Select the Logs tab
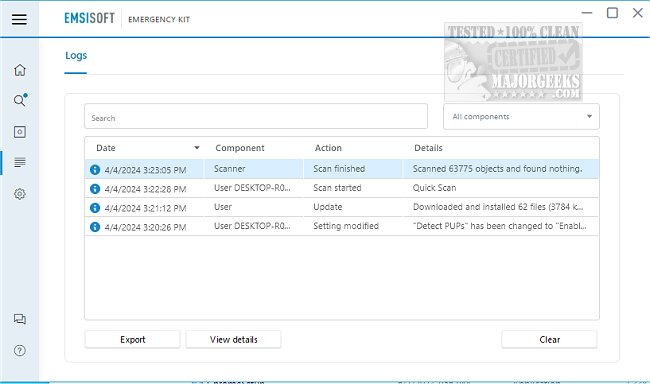The height and width of the screenshot is (384, 650). tap(76, 56)
